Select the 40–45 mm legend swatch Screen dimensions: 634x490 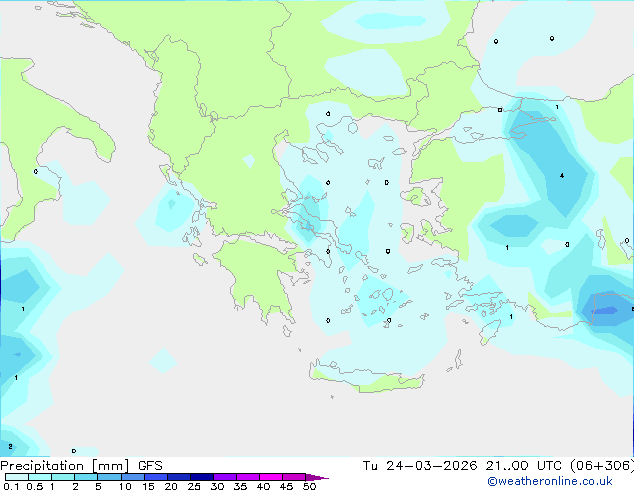(271, 477)
